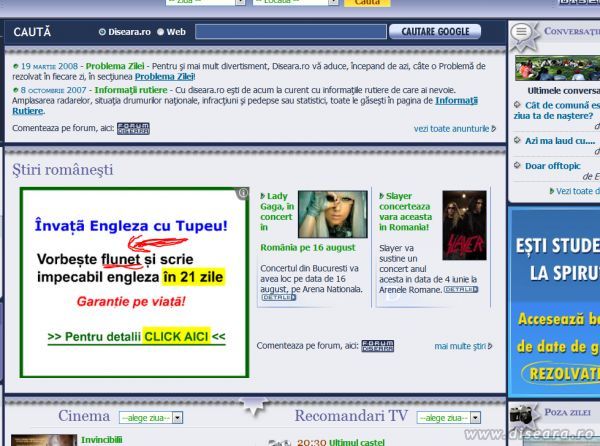The width and height of the screenshot is (600, 446).
Task: Open the Ziua dropdown at top
Action: tap(205, 2)
